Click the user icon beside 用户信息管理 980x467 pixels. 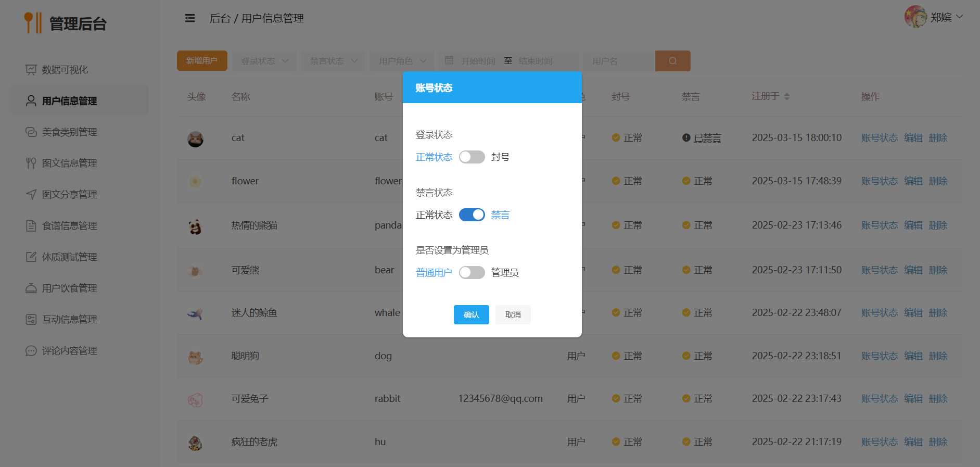[31, 101]
